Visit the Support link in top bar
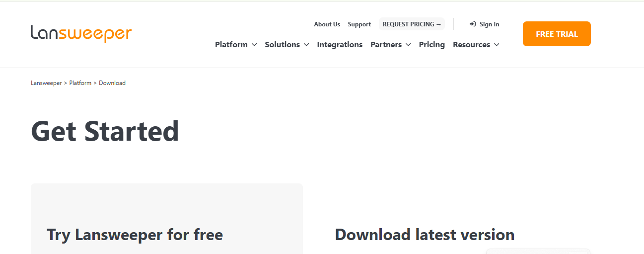 coord(359,24)
